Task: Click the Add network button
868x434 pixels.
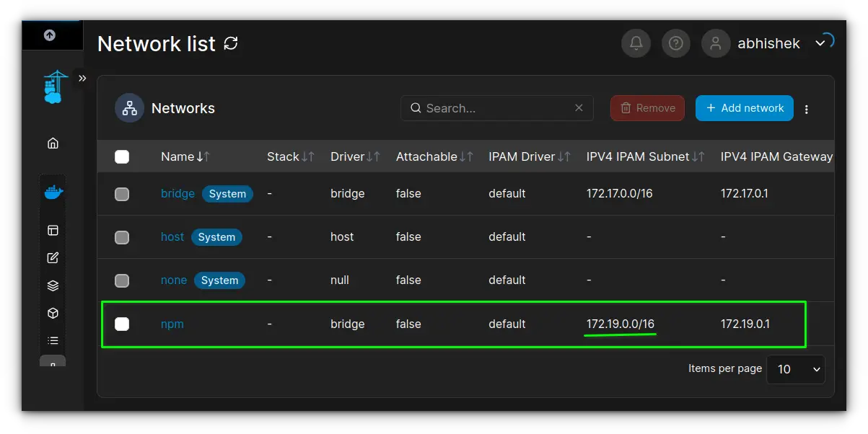Action: [x=744, y=108]
